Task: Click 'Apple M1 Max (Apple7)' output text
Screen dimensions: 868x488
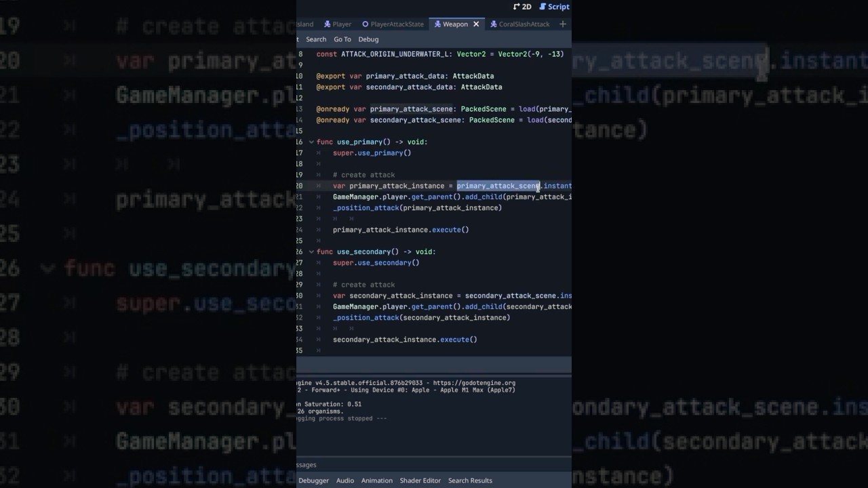Action: click(471, 390)
